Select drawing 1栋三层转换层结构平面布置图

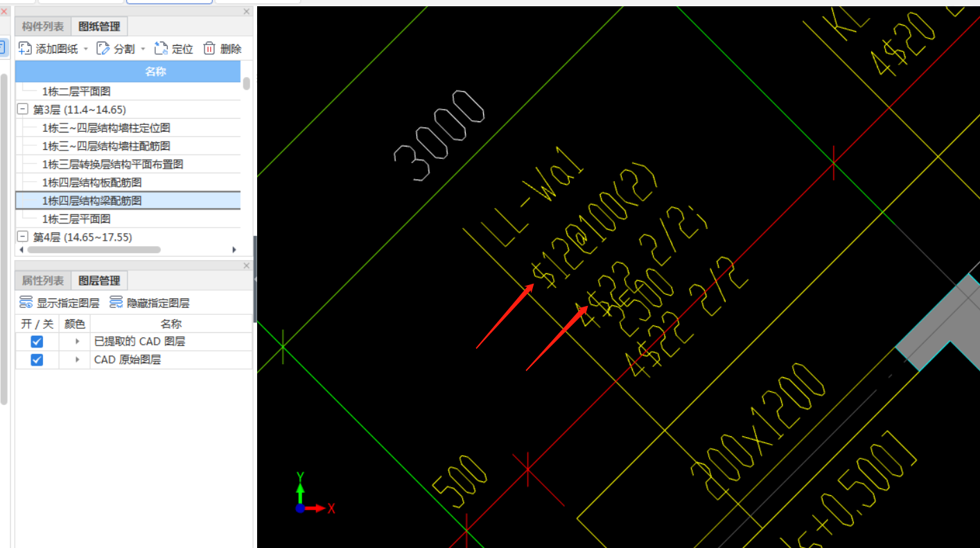112,164
